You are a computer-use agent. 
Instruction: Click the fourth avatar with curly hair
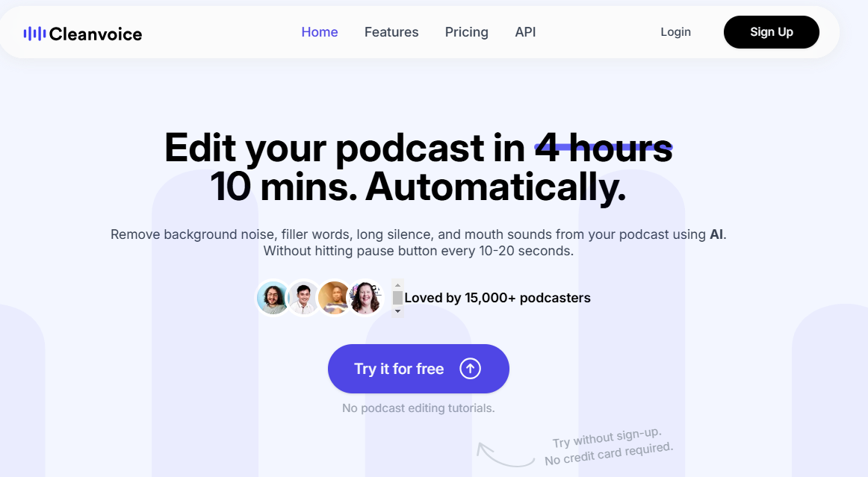point(365,298)
